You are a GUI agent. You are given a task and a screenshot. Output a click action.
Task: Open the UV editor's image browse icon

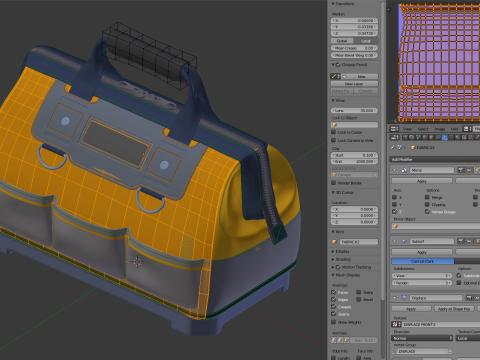466,129
